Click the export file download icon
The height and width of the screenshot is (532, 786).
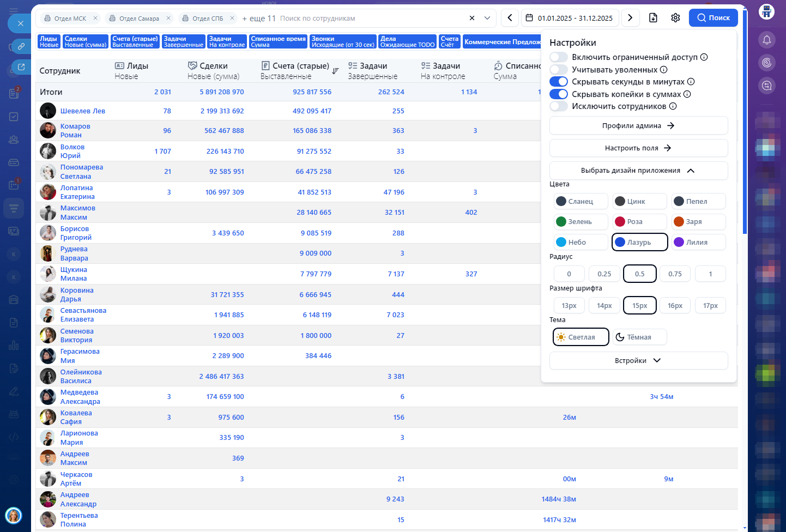coord(653,18)
